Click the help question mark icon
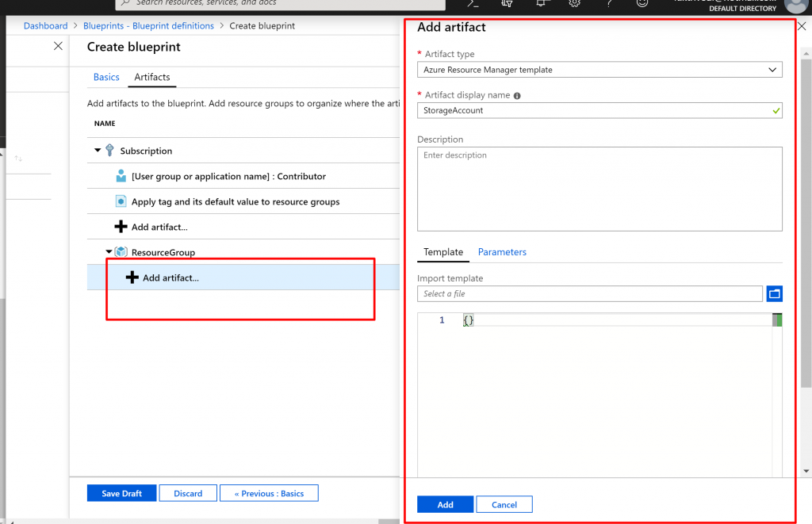The width and height of the screenshot is (812, 524). point(608,3)
